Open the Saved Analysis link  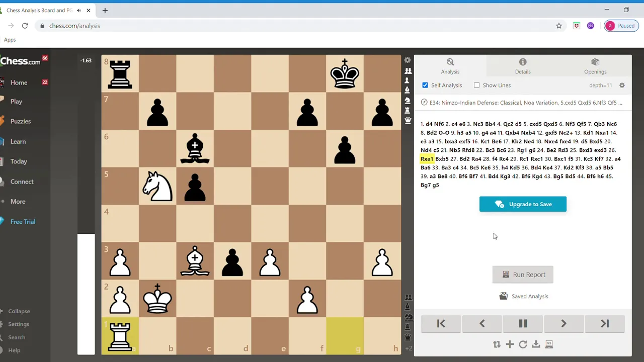530,296
